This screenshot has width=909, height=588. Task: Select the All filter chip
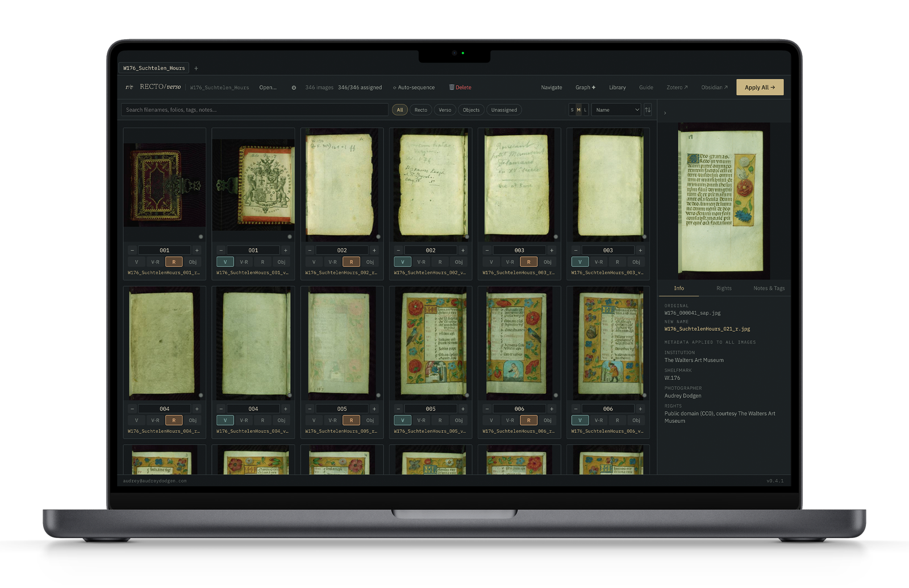400,110
